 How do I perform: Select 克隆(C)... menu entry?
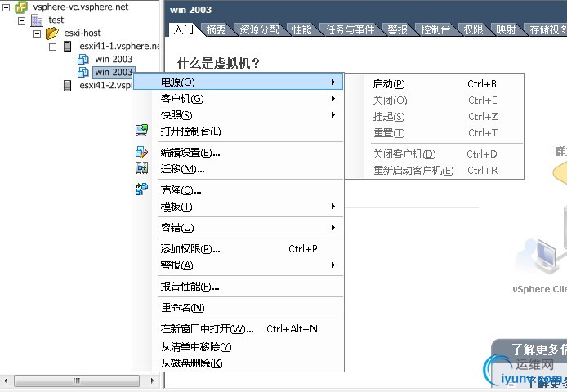[239, 189]
